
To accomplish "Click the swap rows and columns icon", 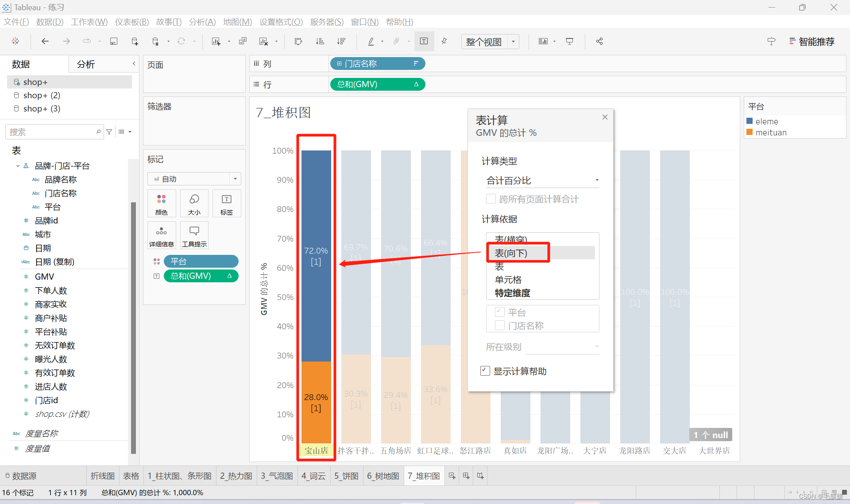I will (x=298, y=41).
